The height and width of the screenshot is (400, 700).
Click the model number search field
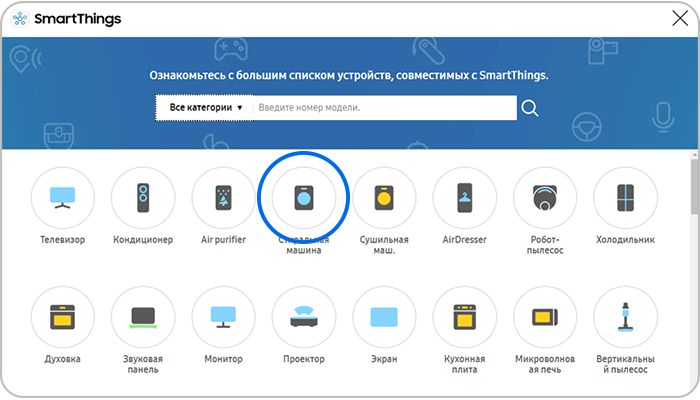pos(384,108)
